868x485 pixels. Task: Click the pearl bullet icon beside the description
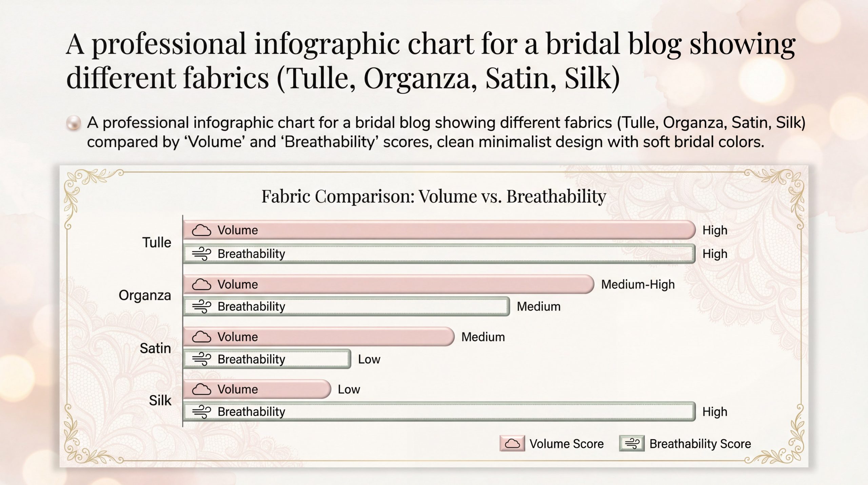(x=74, y=123)
